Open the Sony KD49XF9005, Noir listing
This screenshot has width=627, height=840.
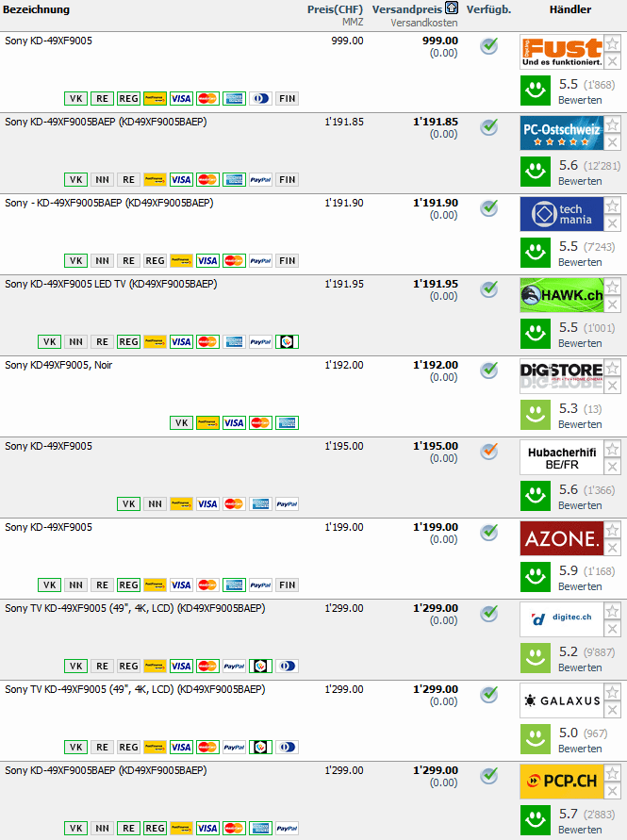58,365
